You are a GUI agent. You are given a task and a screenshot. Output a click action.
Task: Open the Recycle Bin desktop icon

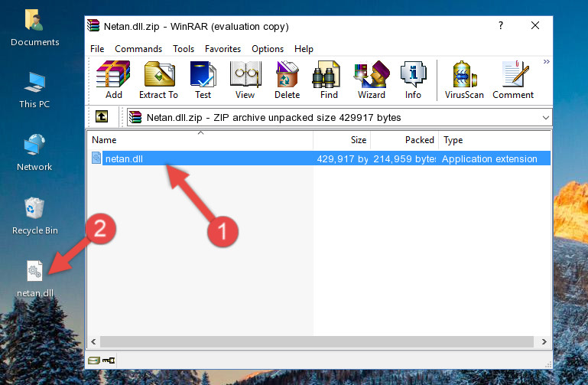pos(35,217)
